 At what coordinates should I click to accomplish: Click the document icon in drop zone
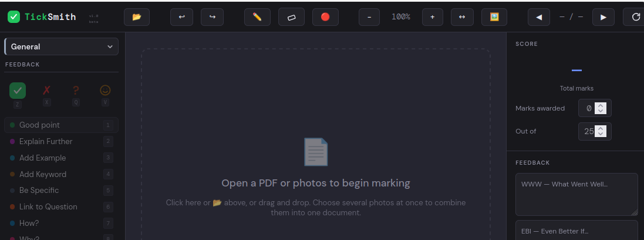[316, 152]
